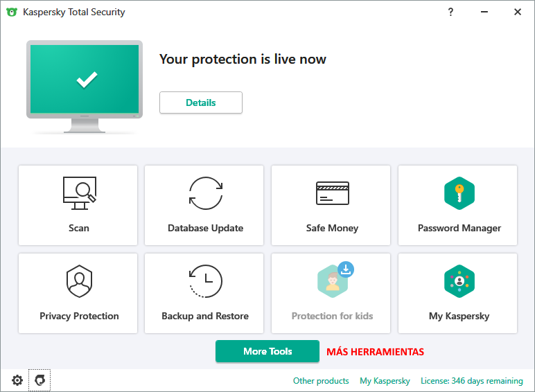Click the Backup and Restore clock icon

pyautogui.click(x=206, y=281)
